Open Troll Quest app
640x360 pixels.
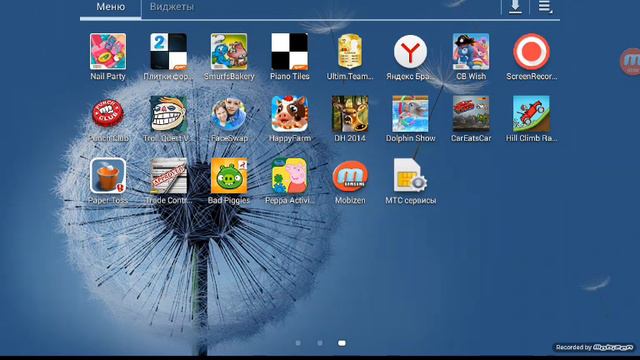(168, 114)
